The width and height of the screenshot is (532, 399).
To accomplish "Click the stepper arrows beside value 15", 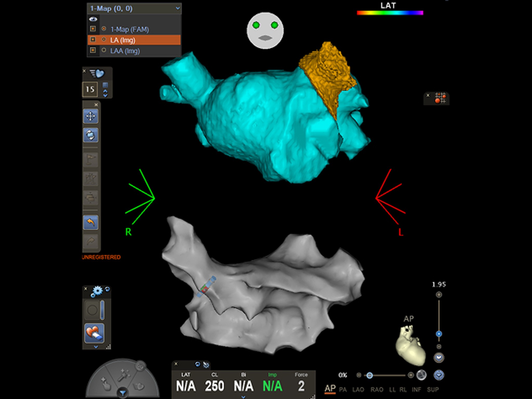I will (x=105, y=93).
